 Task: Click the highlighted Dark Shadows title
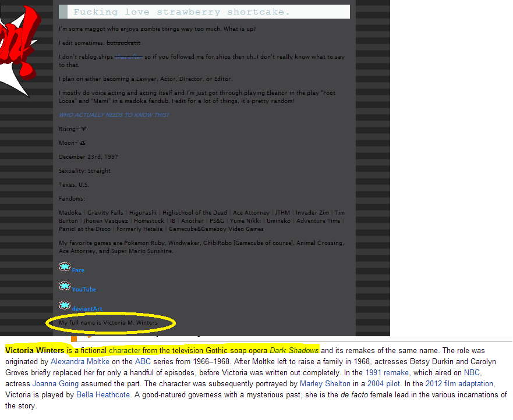(294, 351)
